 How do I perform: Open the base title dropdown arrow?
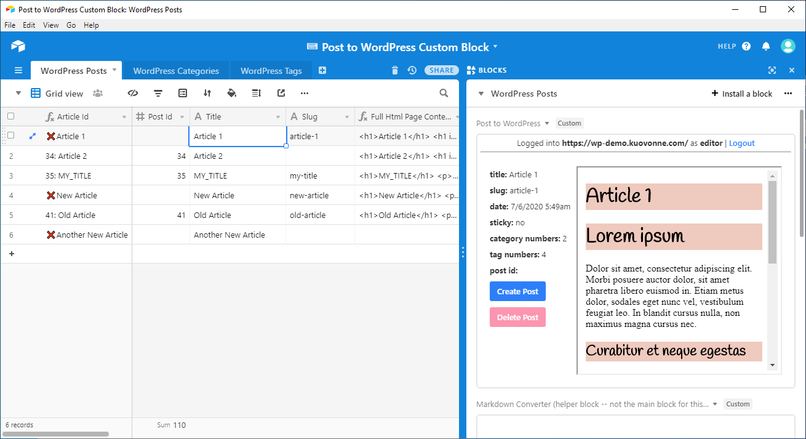[496, 46]
